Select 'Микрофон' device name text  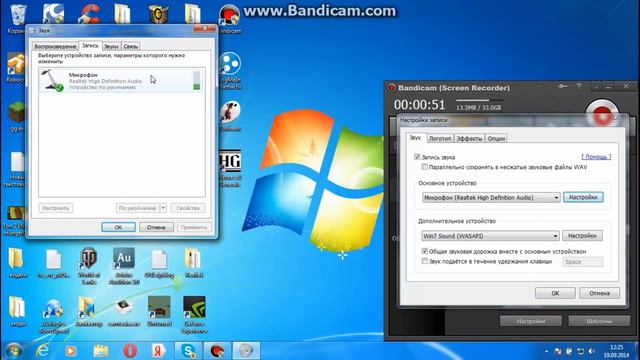pyautogui.click(x=83, y=75)
